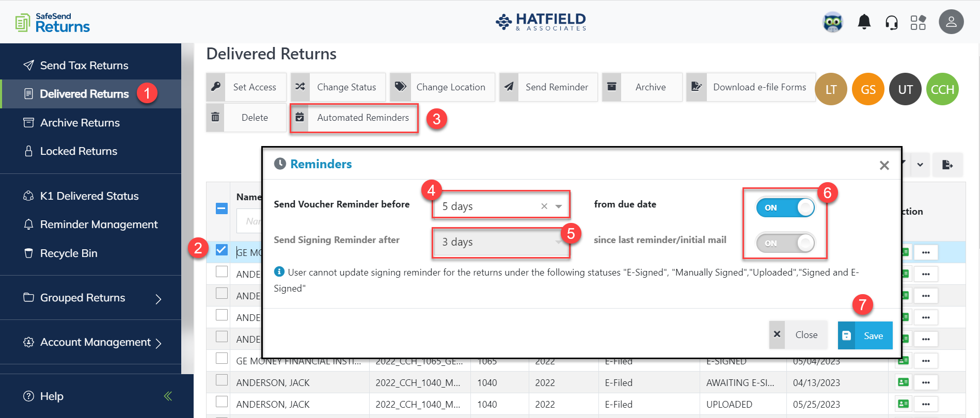Screen dimensions: 980x418
Task: Open the voucher reminder days dropdown
Action: point(559,206)
